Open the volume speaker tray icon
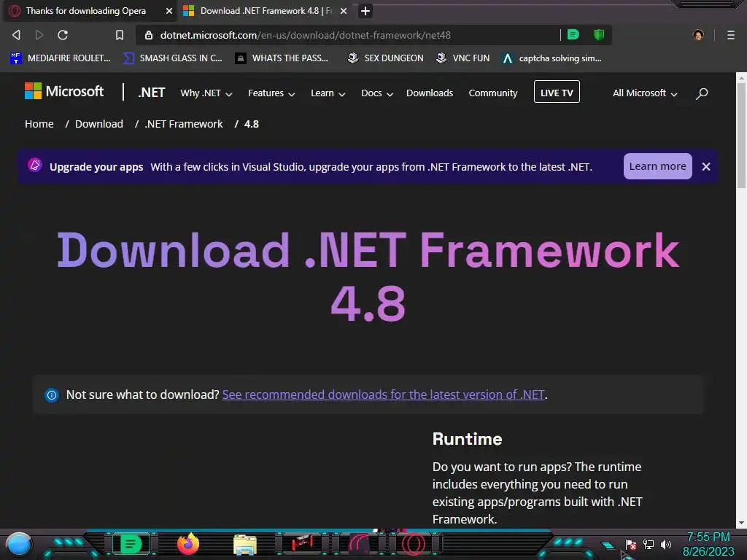 pyautogui.click(x=666, y=544)
